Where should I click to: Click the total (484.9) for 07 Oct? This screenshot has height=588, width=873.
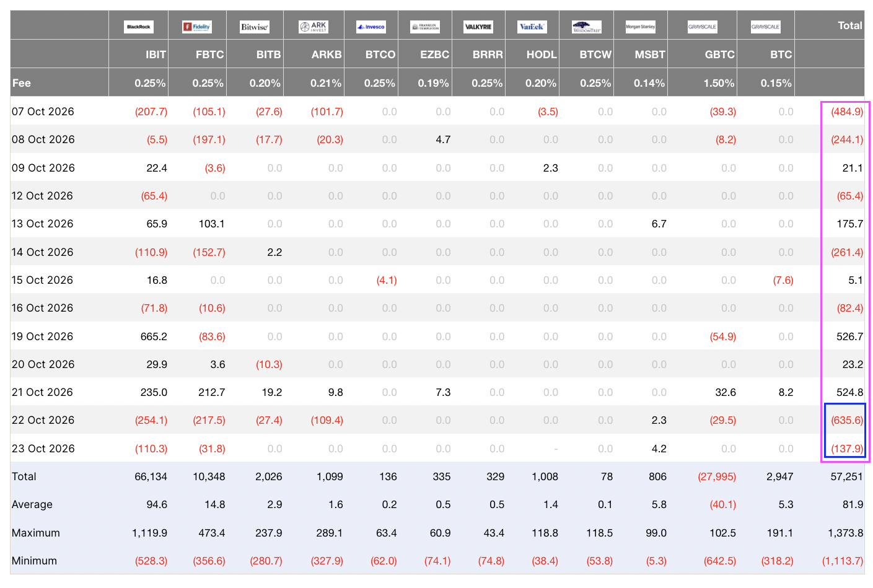coord(846,112)
